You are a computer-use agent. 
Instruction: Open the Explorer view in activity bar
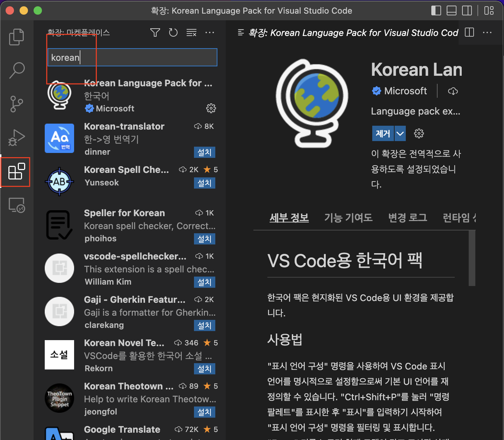[16, 37]
